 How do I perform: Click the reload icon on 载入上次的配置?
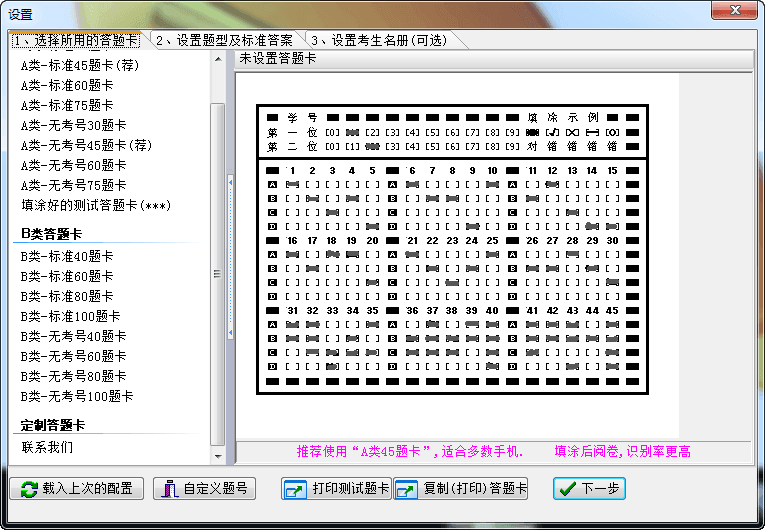[26, 489]
